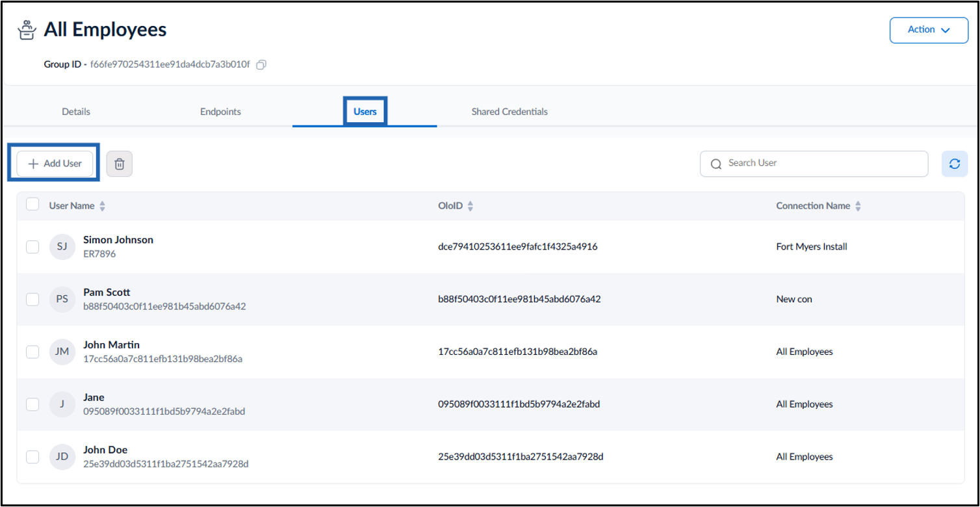Focus the Search User field
The width and height of the screenshot is (980, 507).
814,164
